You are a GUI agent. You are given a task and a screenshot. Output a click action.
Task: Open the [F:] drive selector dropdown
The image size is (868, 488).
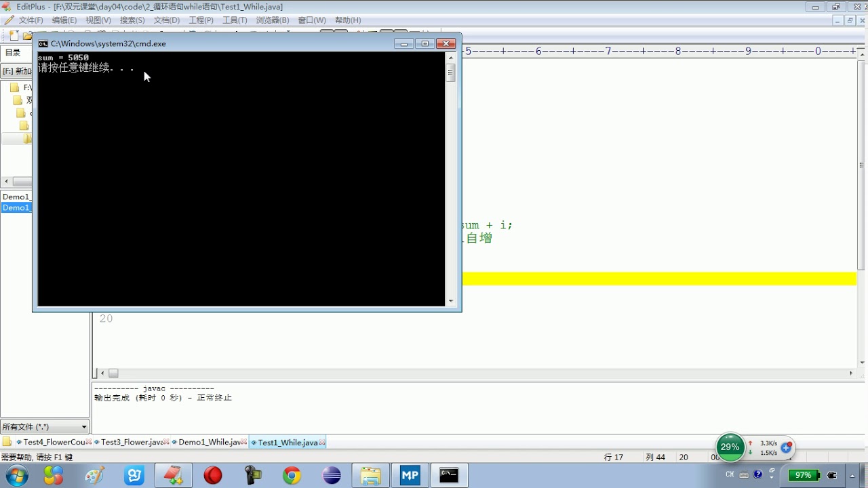pyautogui.click(x=16, y=71)
